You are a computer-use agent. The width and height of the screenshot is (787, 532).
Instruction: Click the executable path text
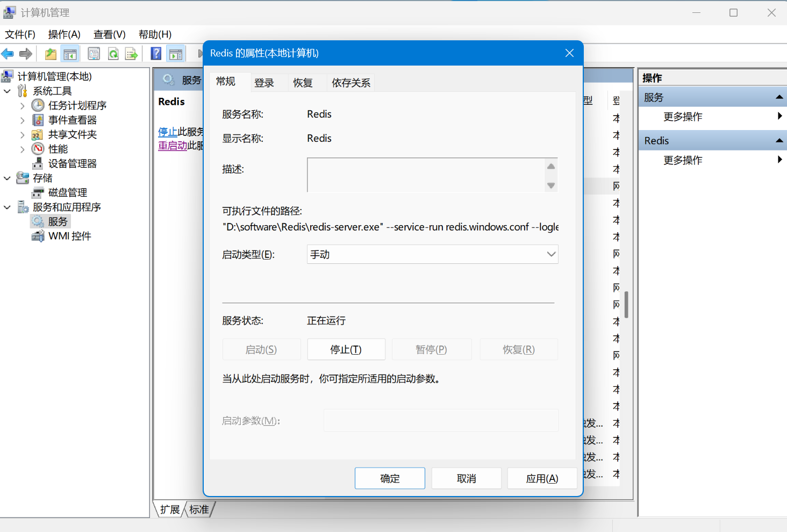pos(390,227)
